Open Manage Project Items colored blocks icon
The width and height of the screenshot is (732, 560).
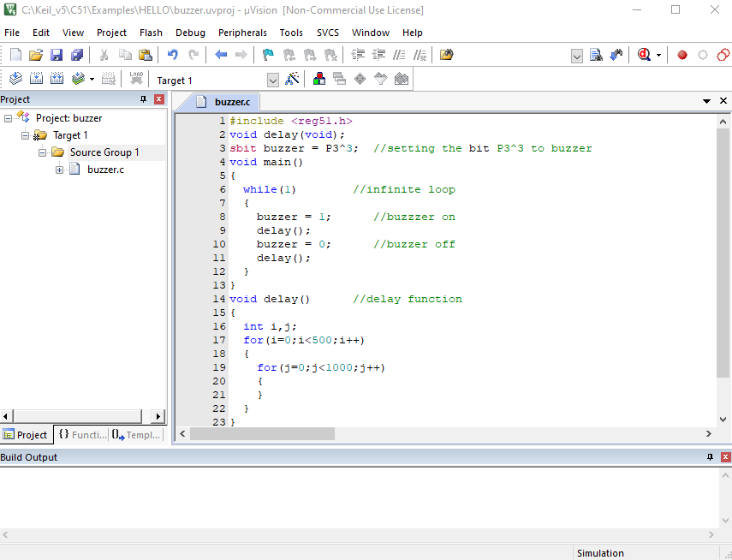point(318,79)
